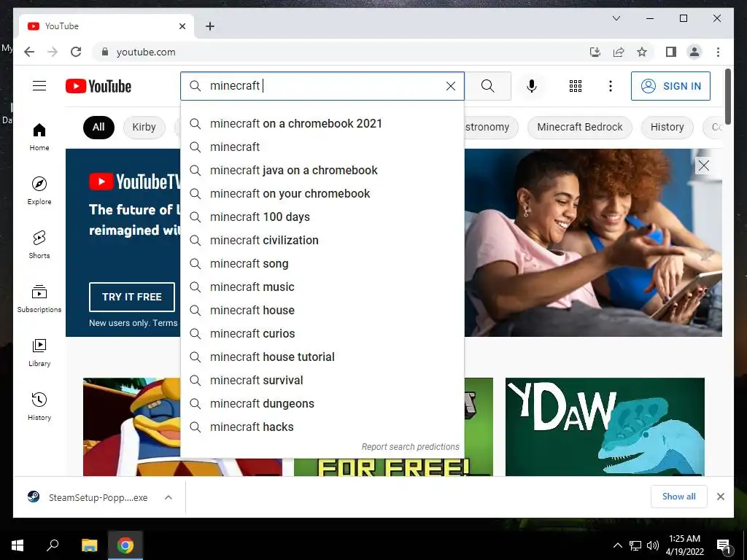
Task: Choose suggestion minecraft curios
Action: coord(322,334)
